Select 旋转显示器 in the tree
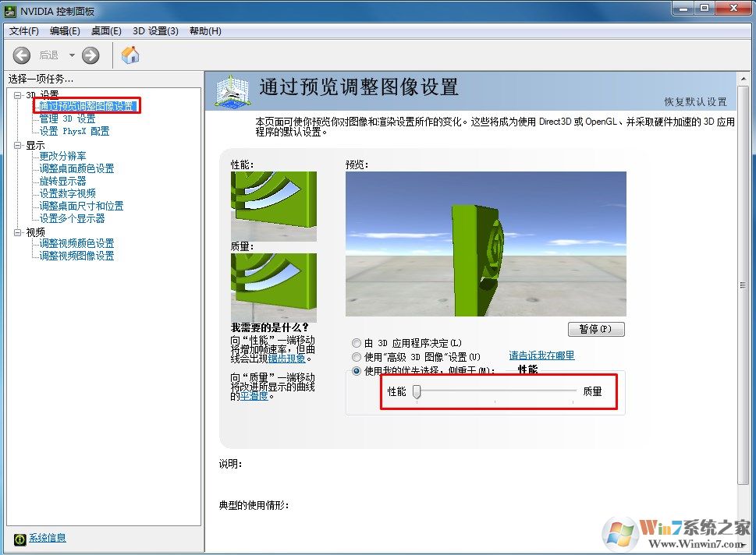Image resolution: width=756 pixels, height=555 pixels. tap(62, 181)
